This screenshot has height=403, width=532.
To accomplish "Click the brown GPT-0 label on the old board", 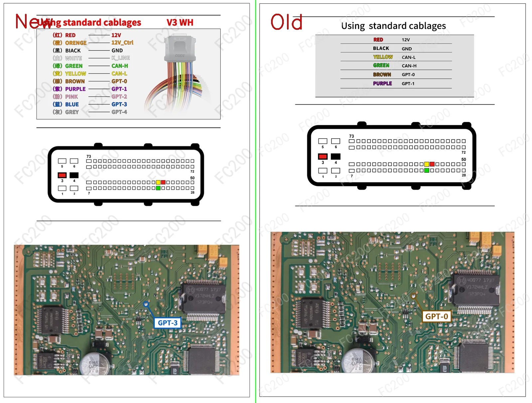I will (x=437, y=316).
